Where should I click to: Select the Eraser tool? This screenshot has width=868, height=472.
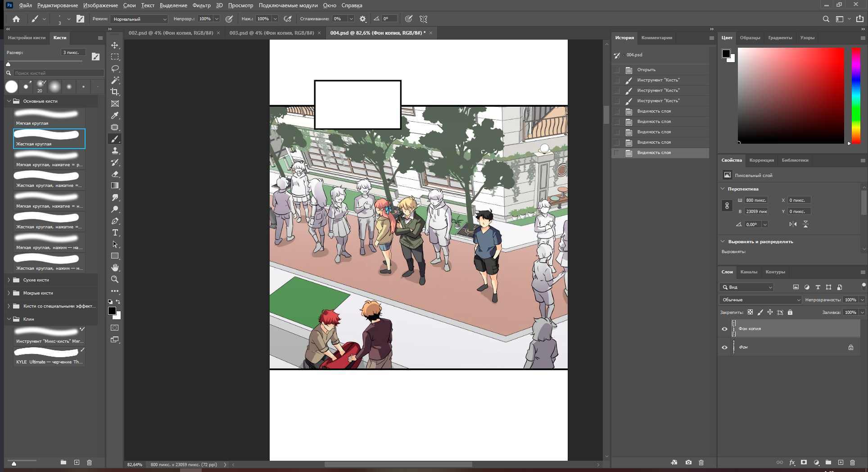[x=115, y=174]
